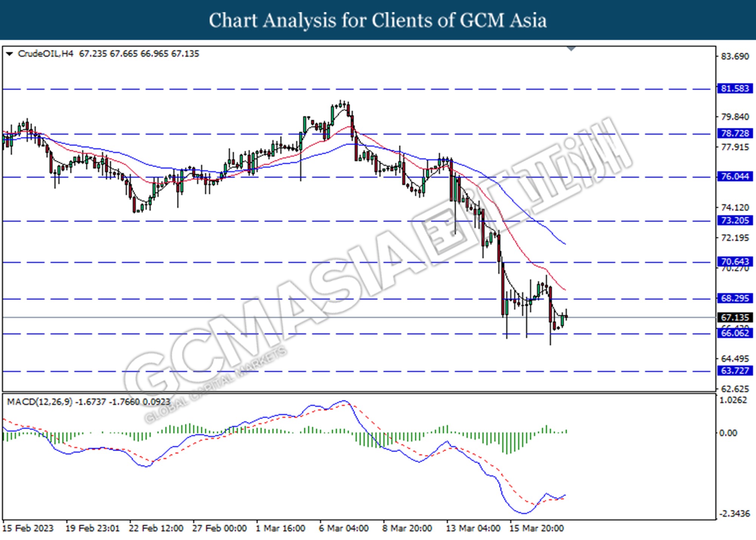Click the 79.840 price scale value
The width and height of the screenshot is (756, 540).
click(735, 117)
